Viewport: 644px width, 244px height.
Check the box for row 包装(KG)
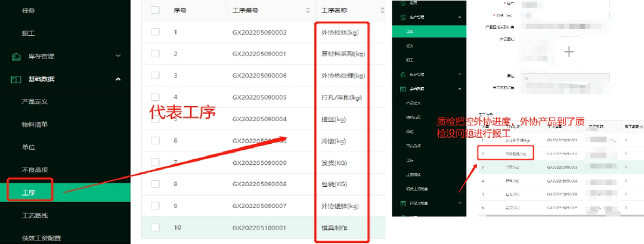(x=155, y=184)
